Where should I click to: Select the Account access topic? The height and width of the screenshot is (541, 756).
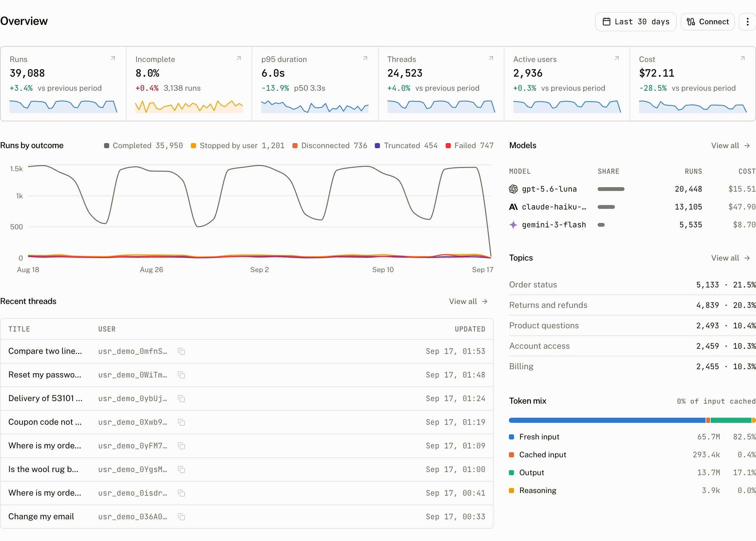tap(632, 346)
